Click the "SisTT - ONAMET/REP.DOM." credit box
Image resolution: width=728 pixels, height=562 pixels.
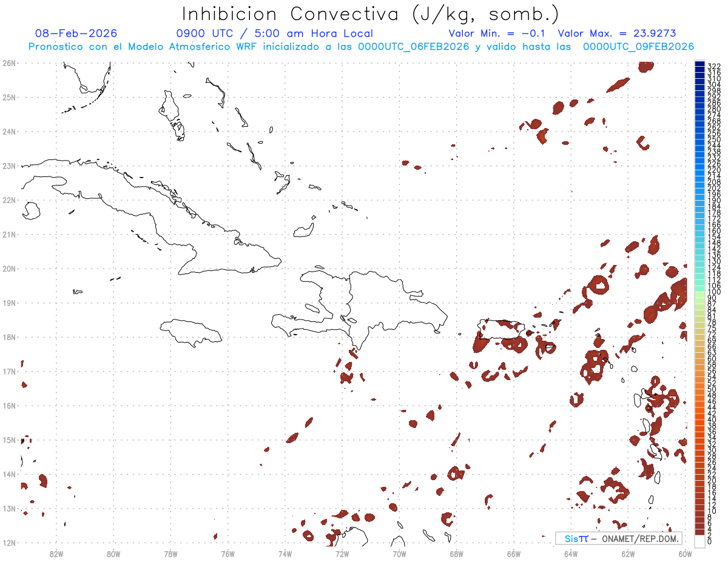click(x=619, y=538)
